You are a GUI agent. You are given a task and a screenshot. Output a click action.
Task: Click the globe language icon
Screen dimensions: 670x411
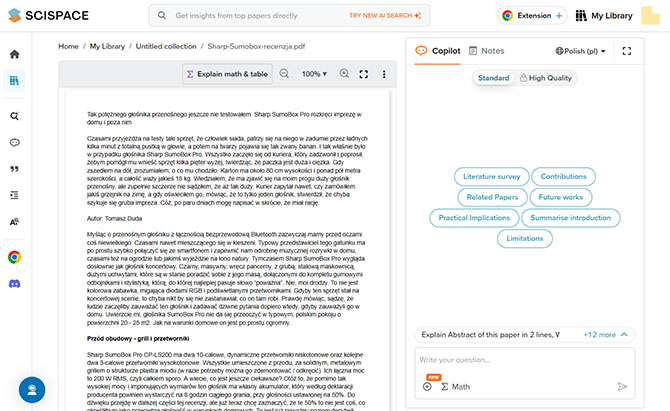click(x=559, y=51)
